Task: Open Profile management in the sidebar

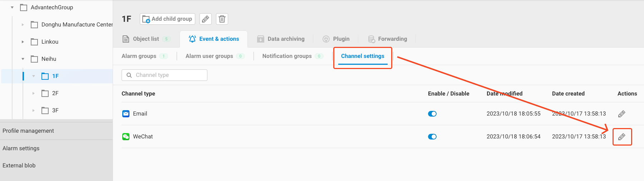Action: click(x=28, y=131)
